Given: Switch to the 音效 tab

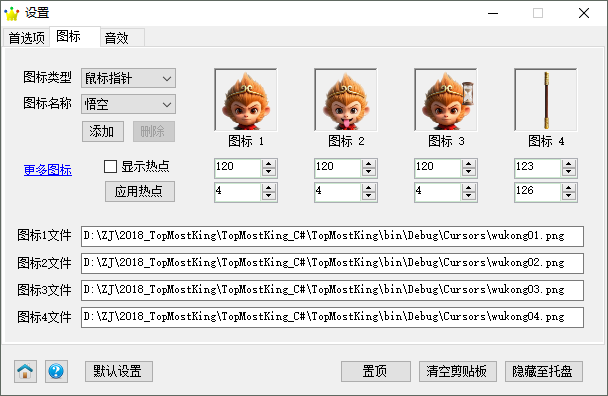Looking at the screenshot, I should [123, 38].
